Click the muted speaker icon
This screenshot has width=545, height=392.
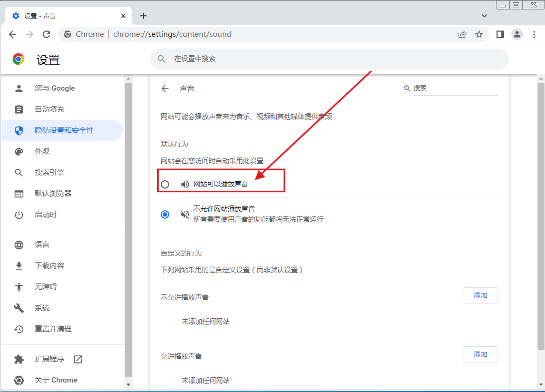(x=184, y=214)
